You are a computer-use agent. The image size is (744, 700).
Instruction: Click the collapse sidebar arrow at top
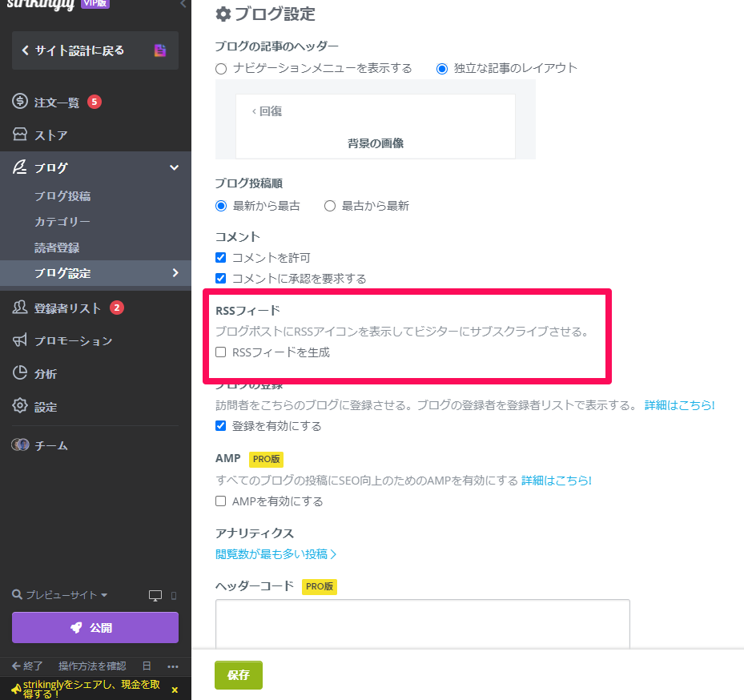tap(183, 4)
